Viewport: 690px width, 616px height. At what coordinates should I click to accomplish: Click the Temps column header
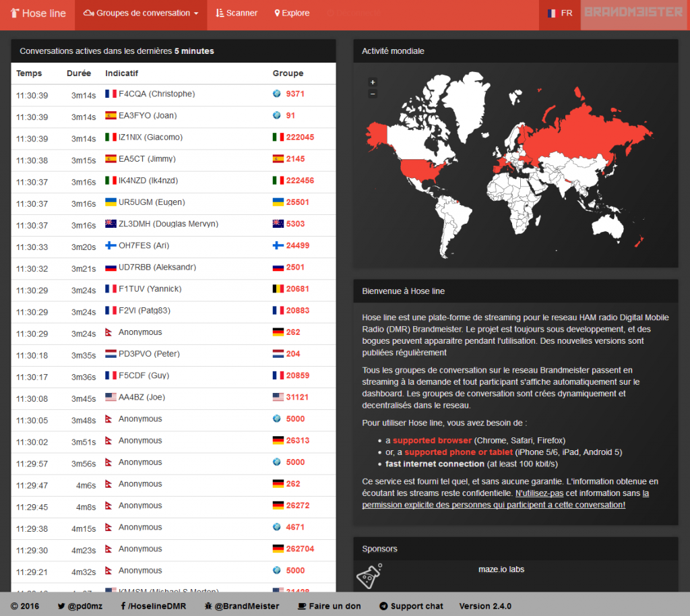coord(29,73)
